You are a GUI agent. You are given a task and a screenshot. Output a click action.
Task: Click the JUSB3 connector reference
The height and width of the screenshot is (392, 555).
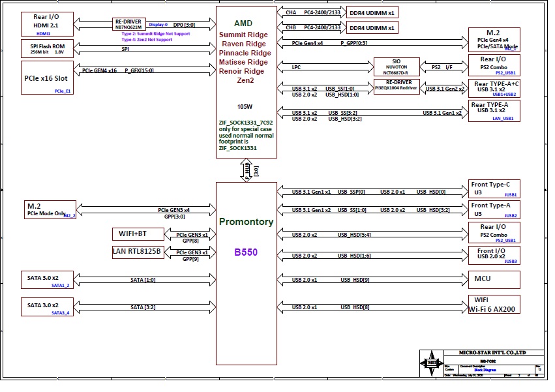click(511, 262)
